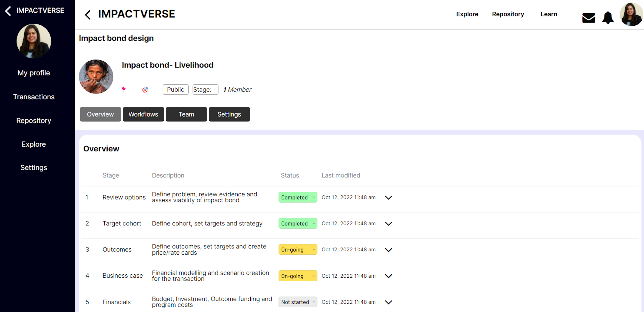Click the Overview section heading
Screen dimensions: 644x312
coord(101,149)
